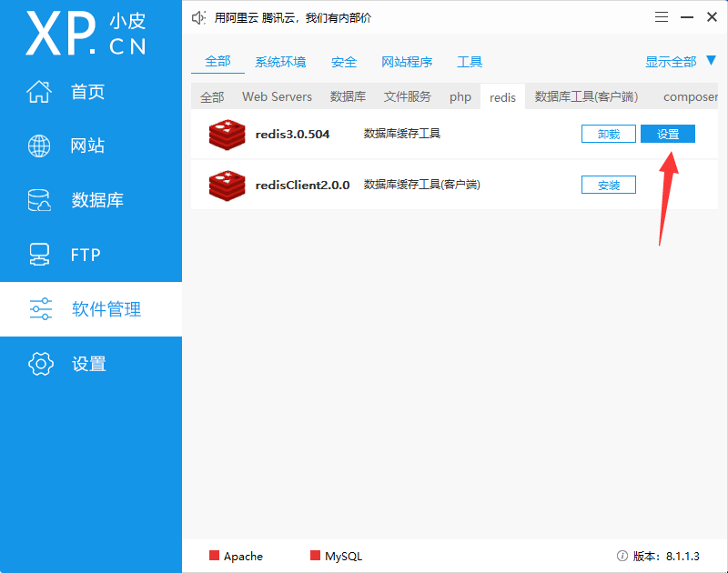Select the redis sub-tab

click(503, 97)
